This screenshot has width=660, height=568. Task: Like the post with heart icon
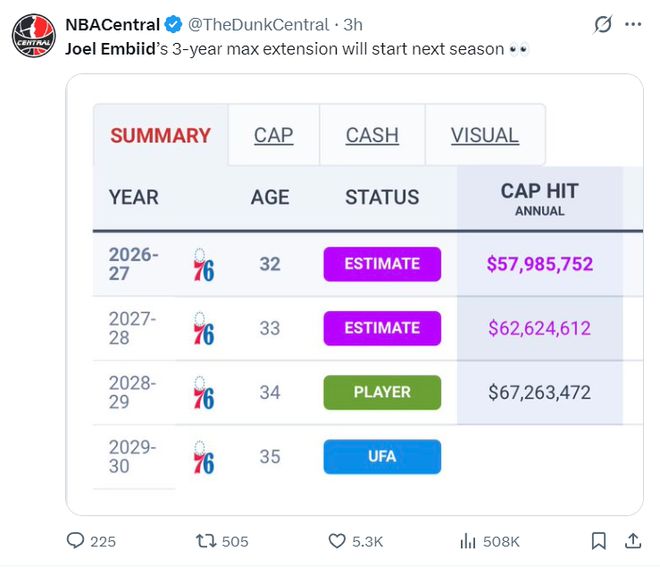(x=337, y=541)
